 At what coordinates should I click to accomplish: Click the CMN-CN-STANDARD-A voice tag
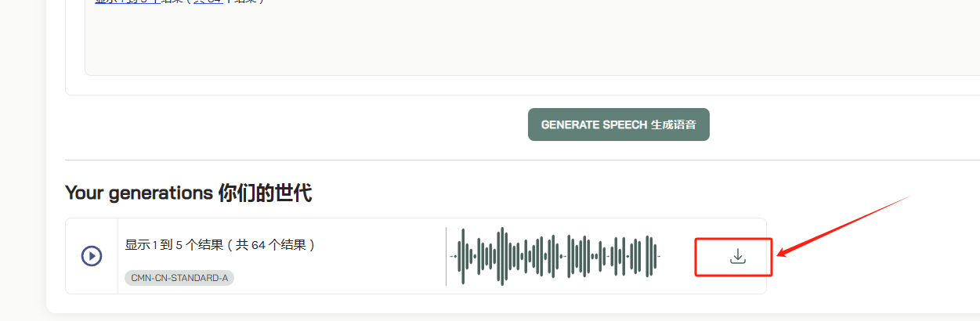pos(179,278)
